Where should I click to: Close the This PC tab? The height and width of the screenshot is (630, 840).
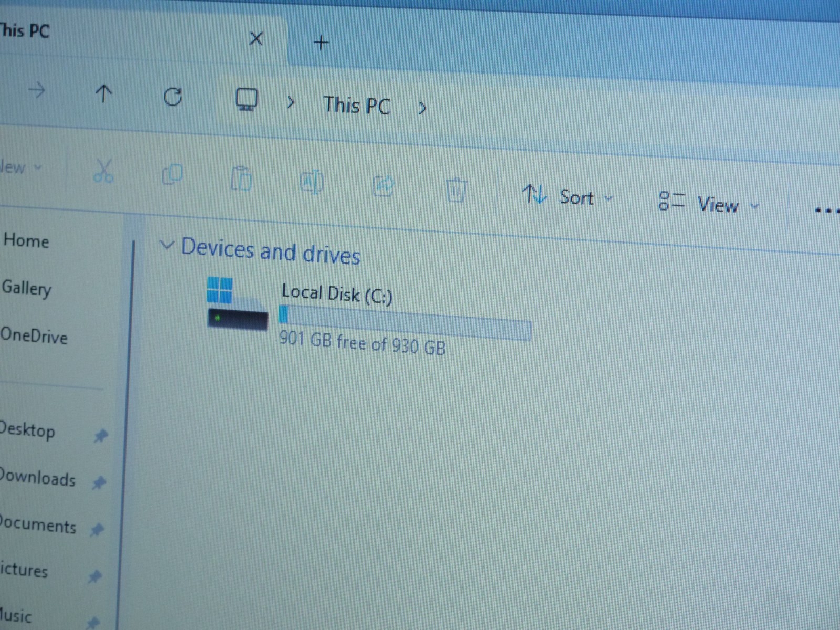coord(256,38)
